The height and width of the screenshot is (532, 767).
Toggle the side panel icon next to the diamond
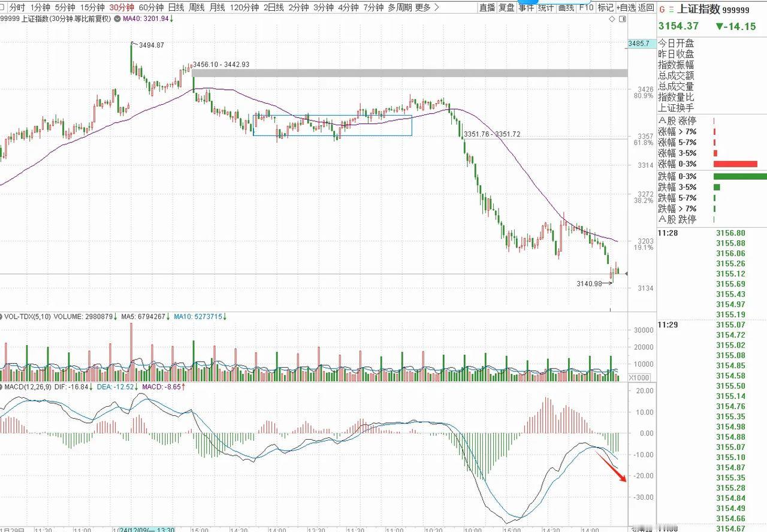621,19
